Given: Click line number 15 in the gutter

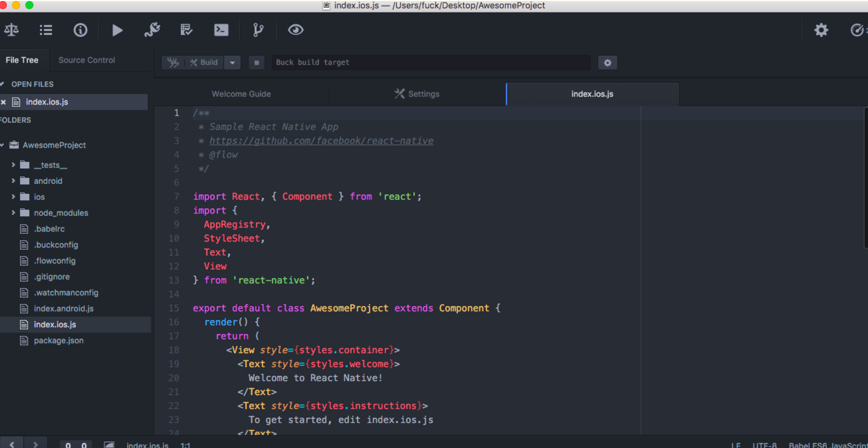Looking at the screenshot, I should point(174,308).
